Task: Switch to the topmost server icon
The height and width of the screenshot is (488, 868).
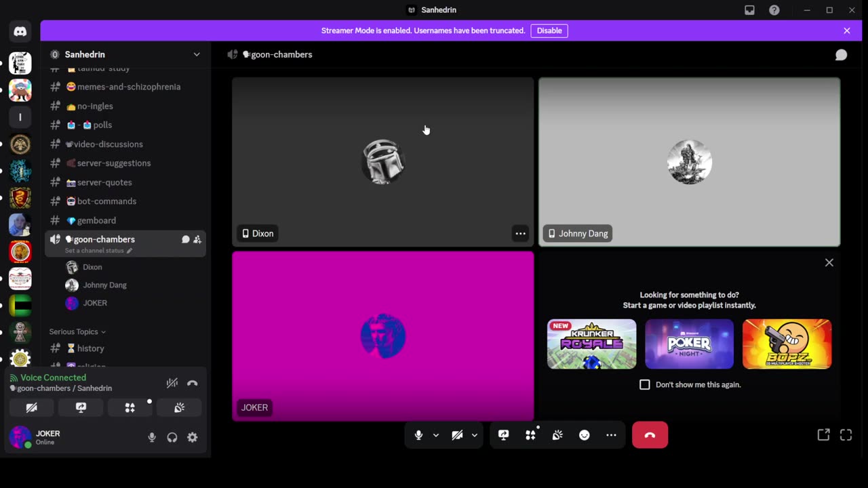Action: tap(20, 63)
